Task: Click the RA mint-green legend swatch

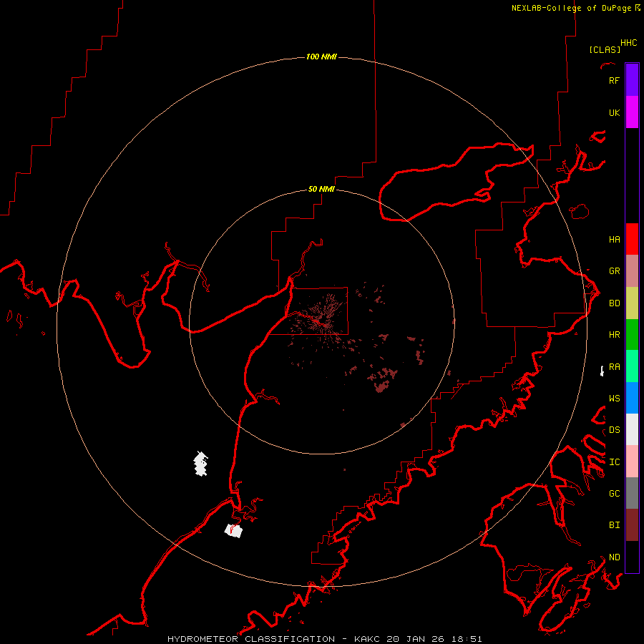Action: pyautogui.click(x=632, y=366)
